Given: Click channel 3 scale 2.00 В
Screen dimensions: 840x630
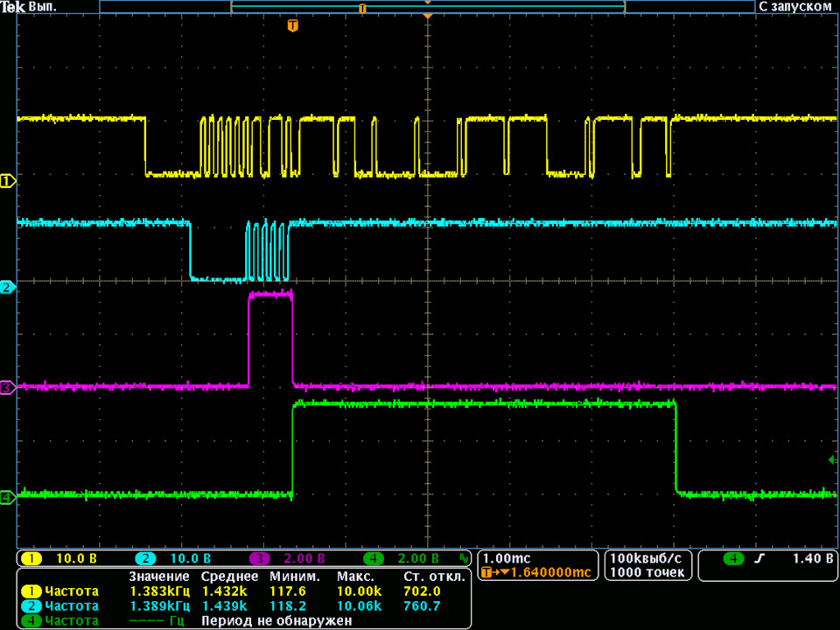Looking at the screenshot, I should [304, 559].
